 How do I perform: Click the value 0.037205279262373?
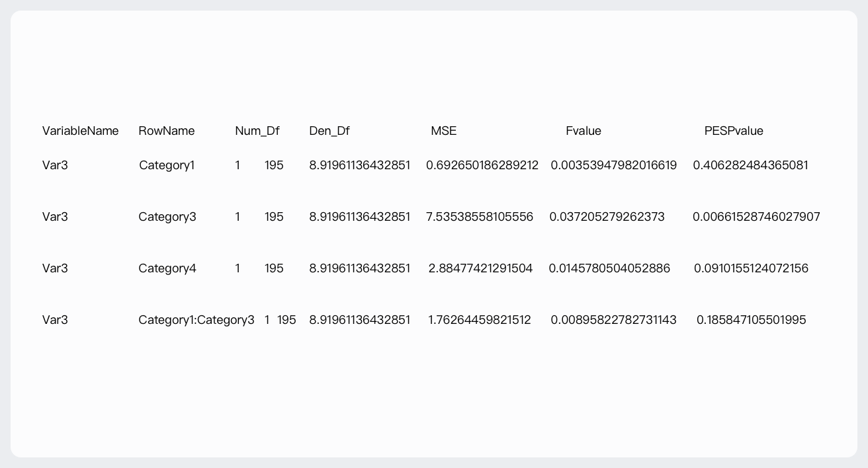pos(607,217)
